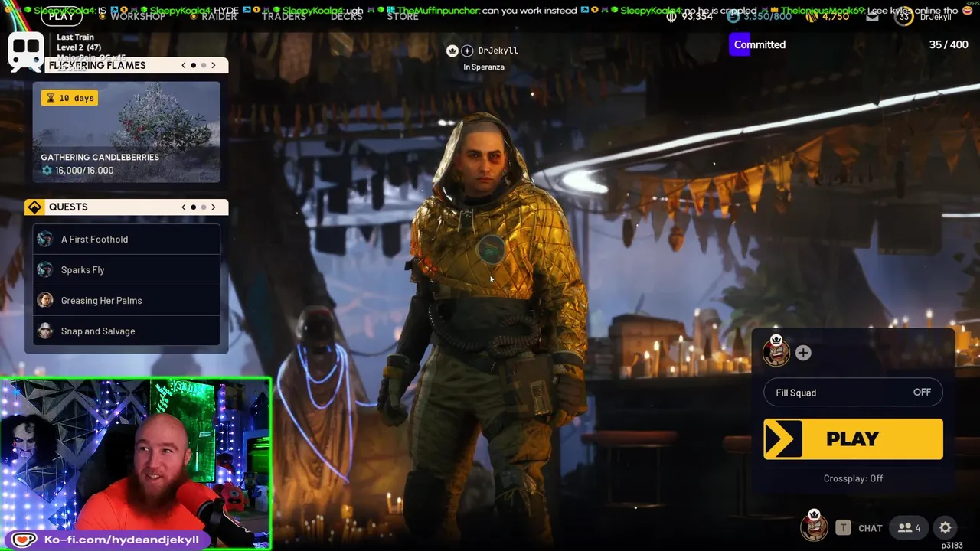980x551 pixels.
Task: Start matchmaking with the yellow PLAY button
Action: [853, 439]
